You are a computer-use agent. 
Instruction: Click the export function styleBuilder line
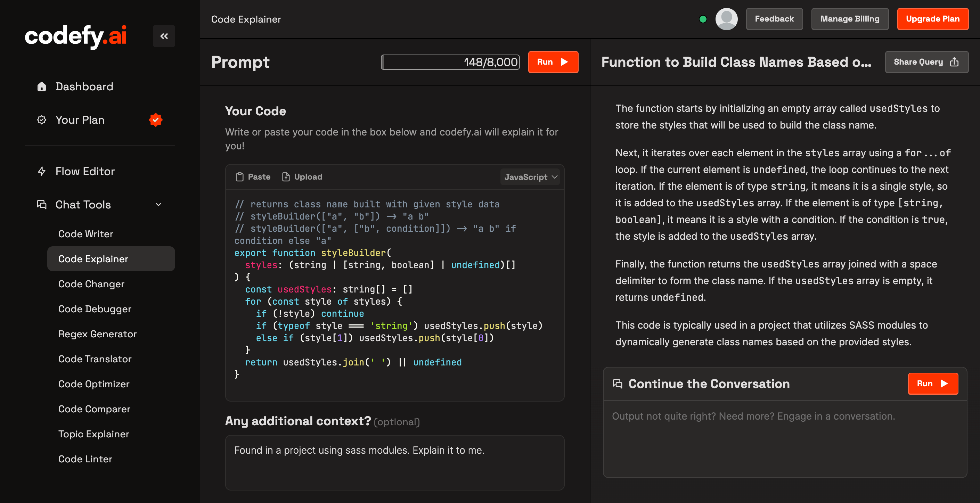click(313, 253)
